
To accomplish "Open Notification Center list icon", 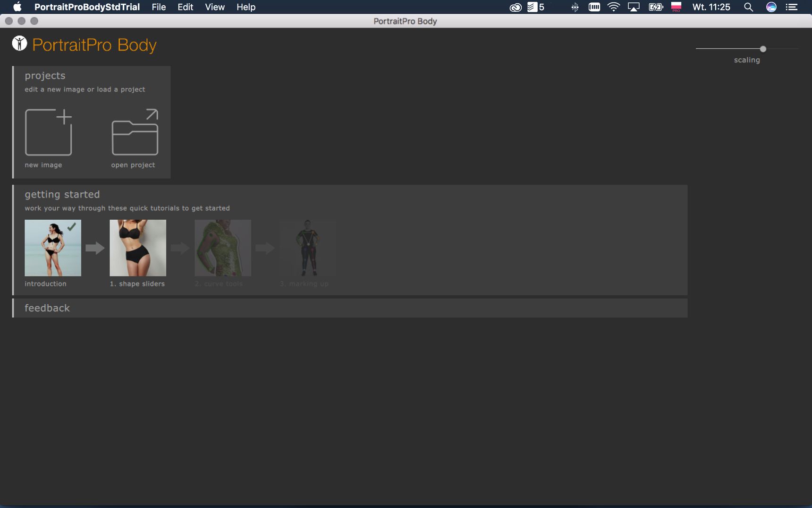I will coord(792,7).
